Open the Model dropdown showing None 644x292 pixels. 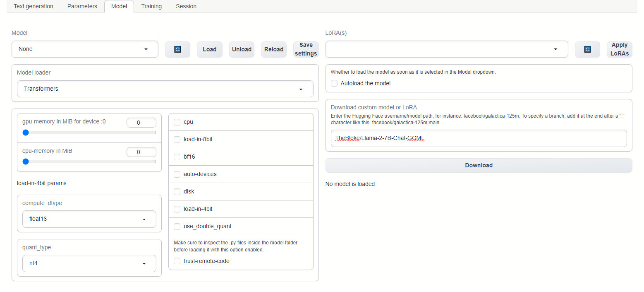(x=85, y=49)
